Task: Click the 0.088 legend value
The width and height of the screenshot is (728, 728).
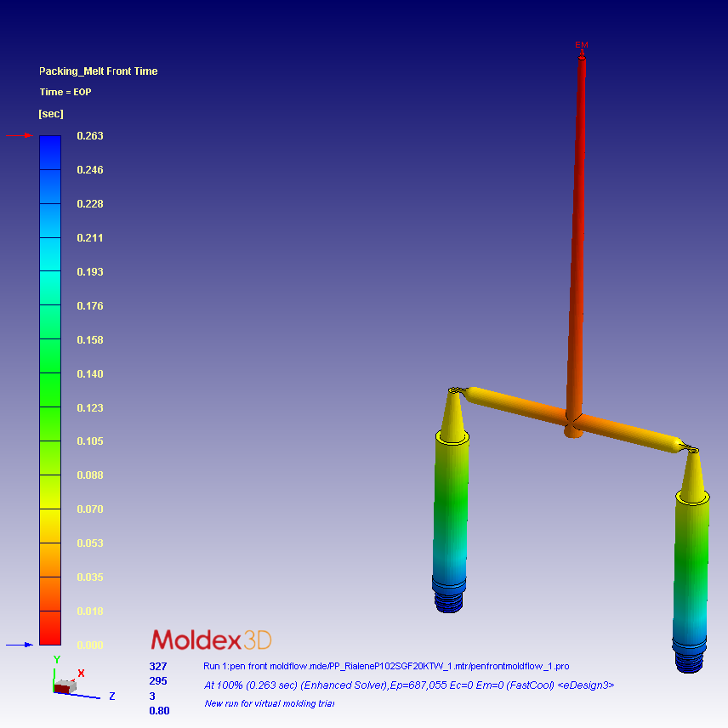Action: click(x=90, y=475)
